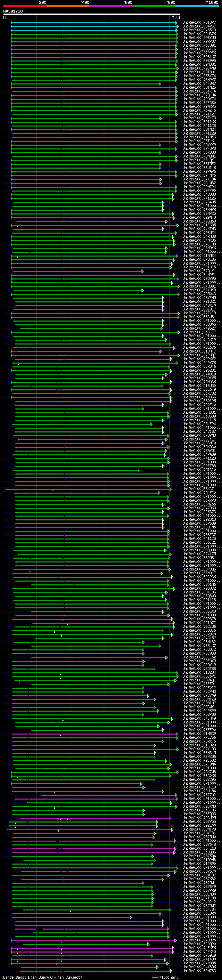Select hit UniRef100_Q9GV95
The image size is (222, 980).
199,279
